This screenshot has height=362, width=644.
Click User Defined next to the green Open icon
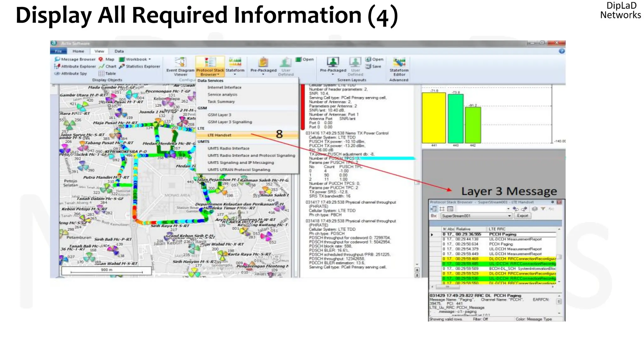[286, 67]
